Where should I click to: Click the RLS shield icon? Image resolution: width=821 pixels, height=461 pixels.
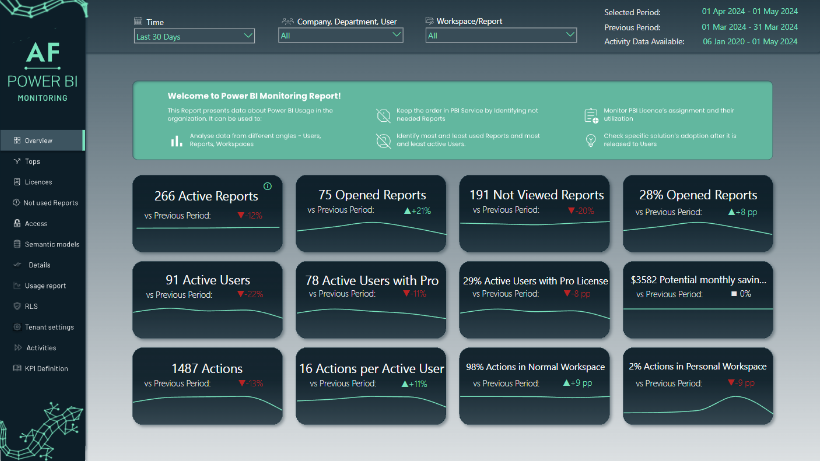17,306
